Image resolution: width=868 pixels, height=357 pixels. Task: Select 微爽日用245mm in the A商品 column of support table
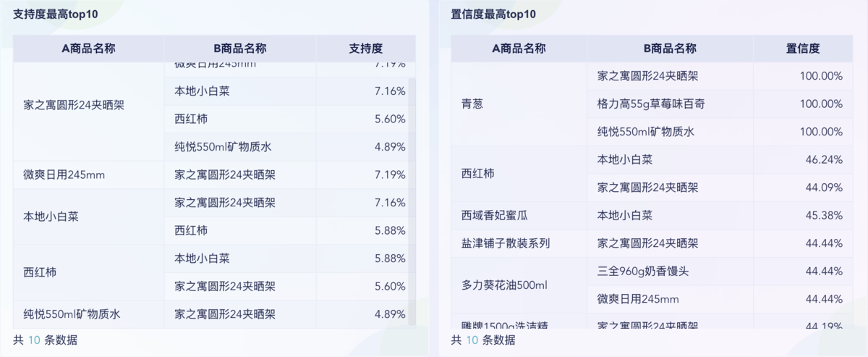(x=64, y=175)
